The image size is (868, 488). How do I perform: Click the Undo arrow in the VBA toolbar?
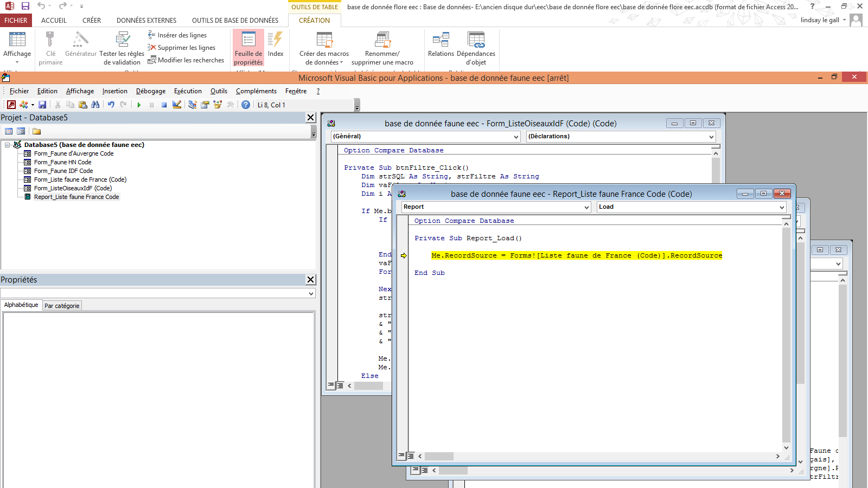(x=111, y=105)
